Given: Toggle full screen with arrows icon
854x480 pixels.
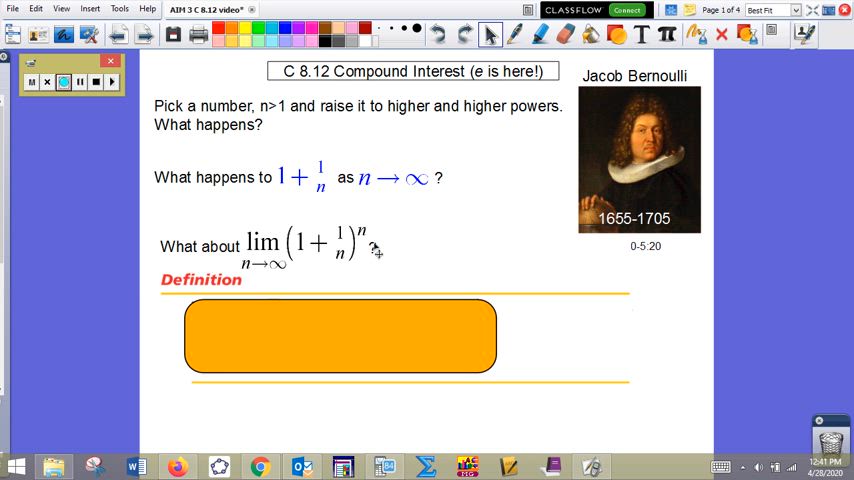Looking at the screenshot, I should (812, 10).
